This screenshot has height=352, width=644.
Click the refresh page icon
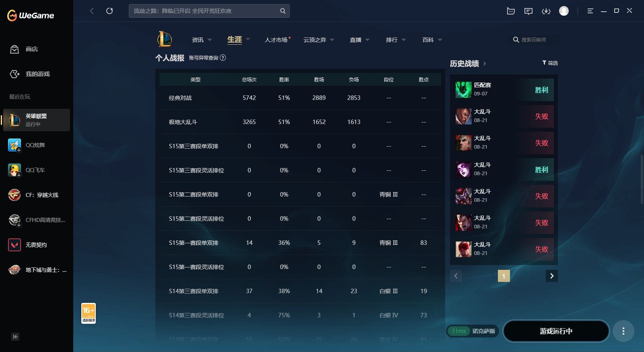109,11
